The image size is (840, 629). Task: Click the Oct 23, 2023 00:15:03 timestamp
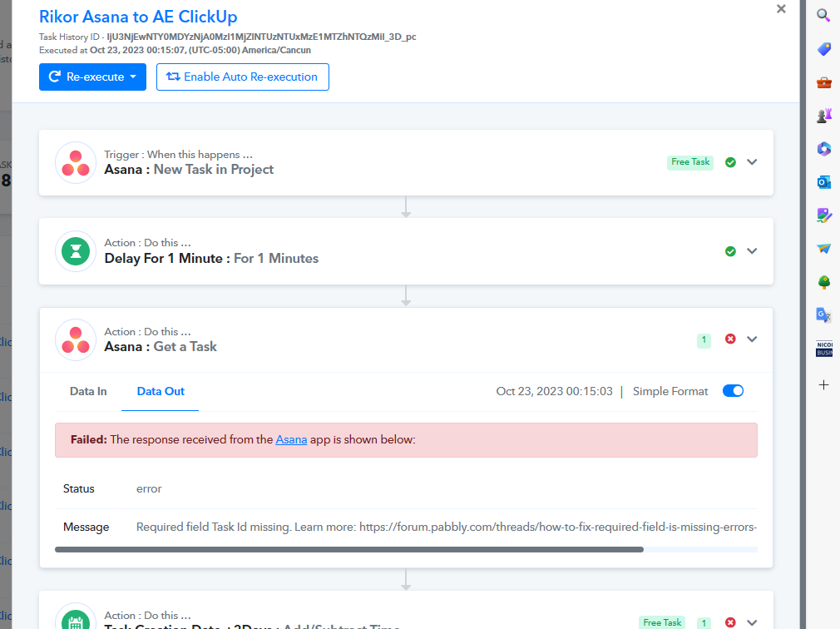(554, 391)
